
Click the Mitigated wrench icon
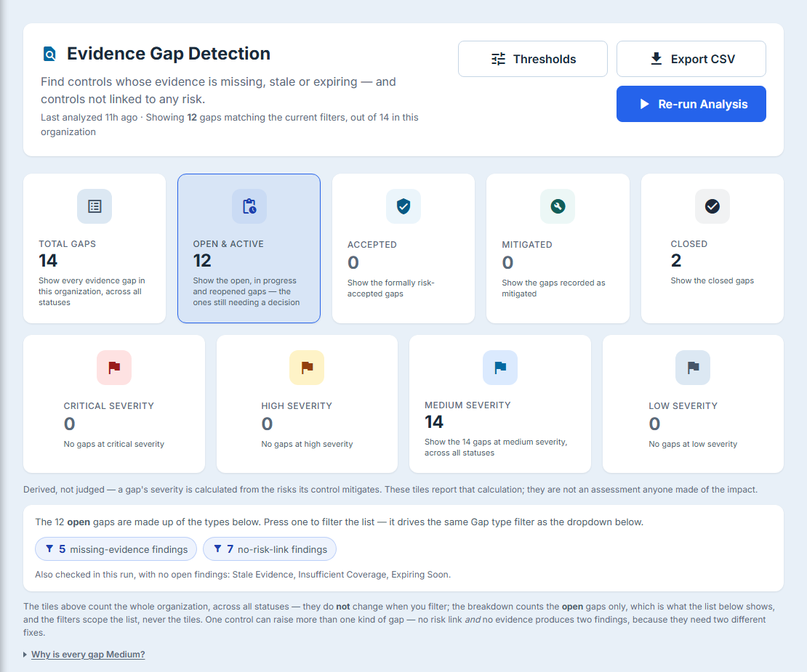coord(558,206)
